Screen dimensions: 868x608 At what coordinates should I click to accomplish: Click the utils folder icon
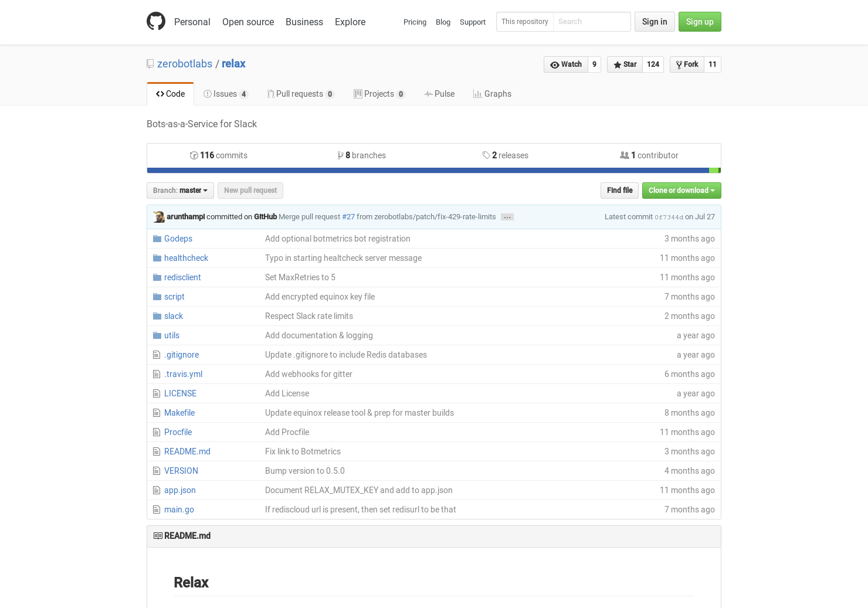tap(157, 335)
